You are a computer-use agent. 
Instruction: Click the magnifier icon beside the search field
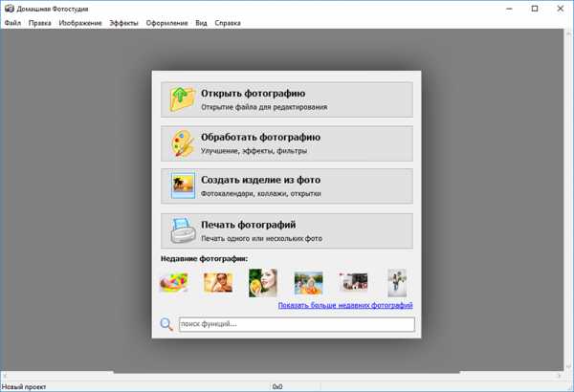coord(166,324)
